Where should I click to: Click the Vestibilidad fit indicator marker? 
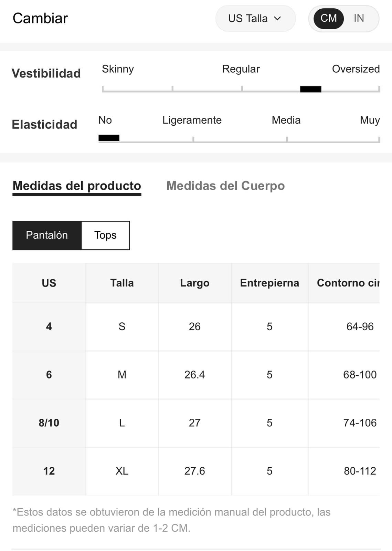310,89
